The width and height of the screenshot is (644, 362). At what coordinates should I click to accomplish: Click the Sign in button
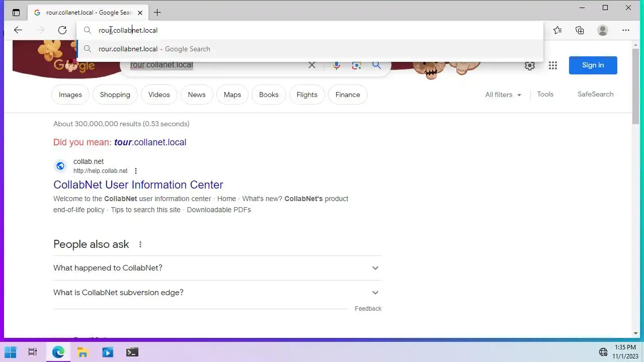593,65
